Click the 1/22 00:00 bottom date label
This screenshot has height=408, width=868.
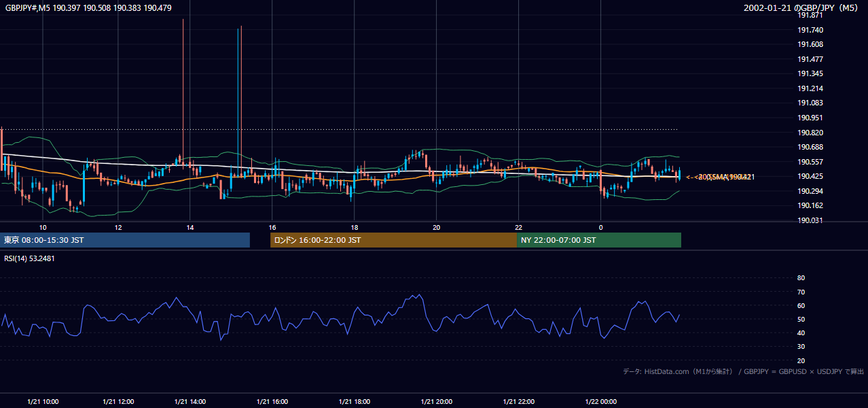tap(600, 401)
